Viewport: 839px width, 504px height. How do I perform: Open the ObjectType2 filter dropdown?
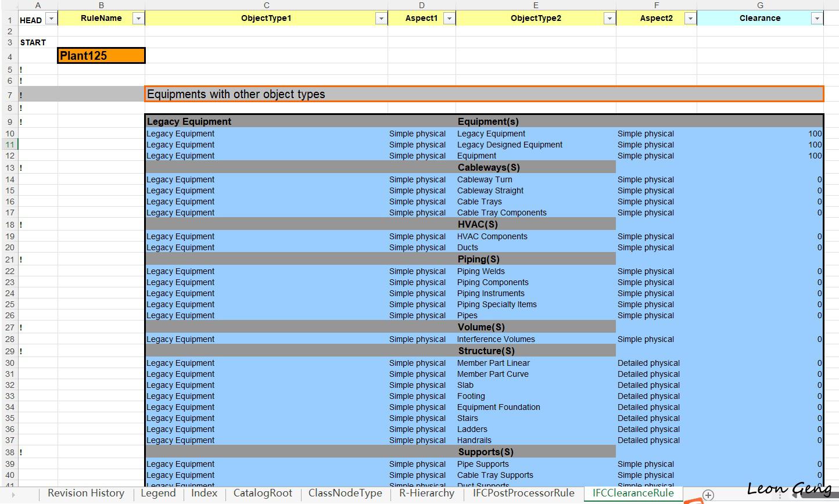coord(609,19)
